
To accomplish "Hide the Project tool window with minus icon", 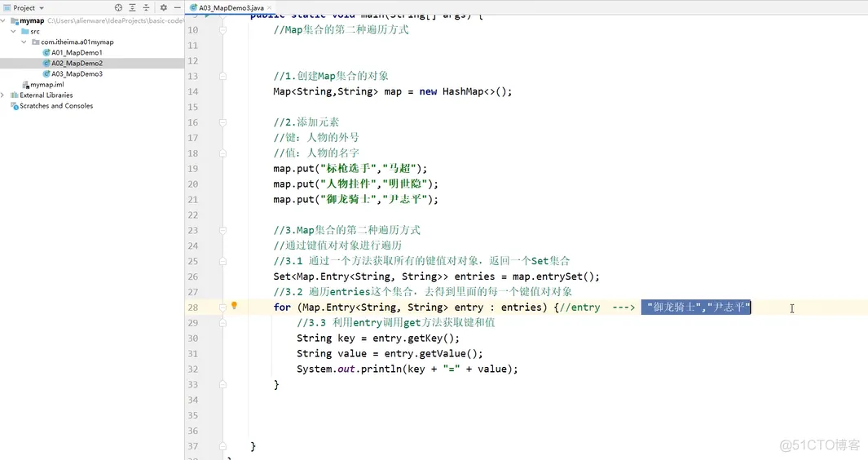I will coord(177,8).
